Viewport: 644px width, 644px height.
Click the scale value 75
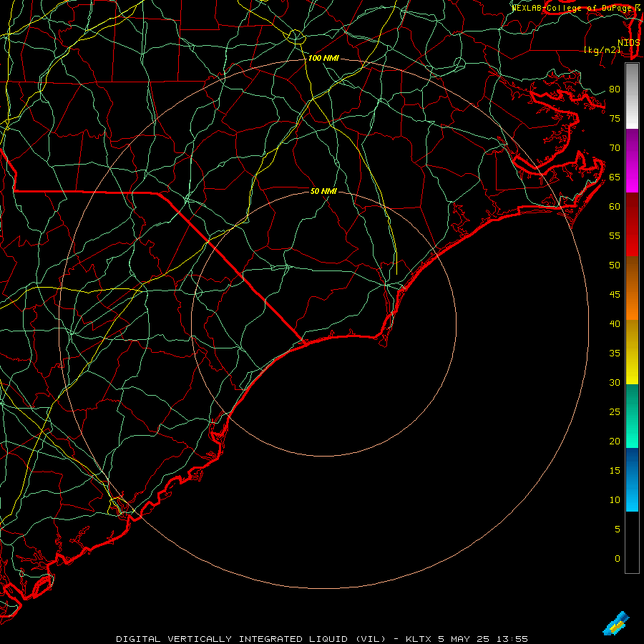(x=615, y=118)
